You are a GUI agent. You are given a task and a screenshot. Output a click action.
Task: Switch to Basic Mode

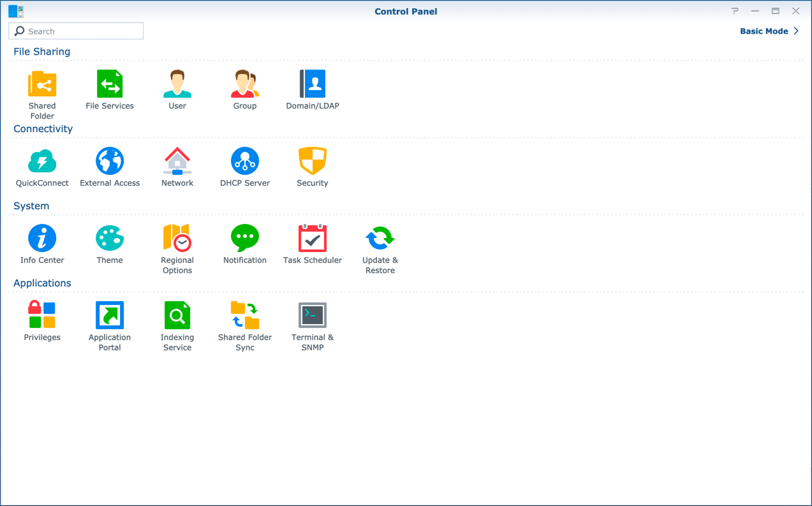(769, 31)
